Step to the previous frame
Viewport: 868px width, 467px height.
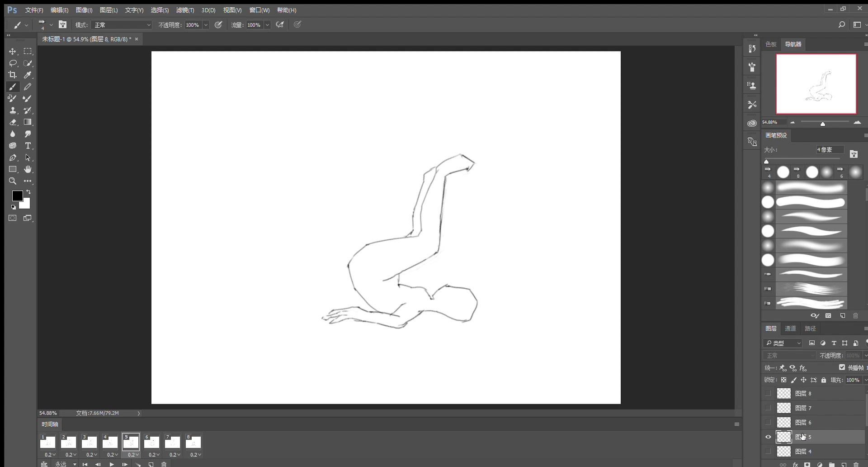[98, 464]
